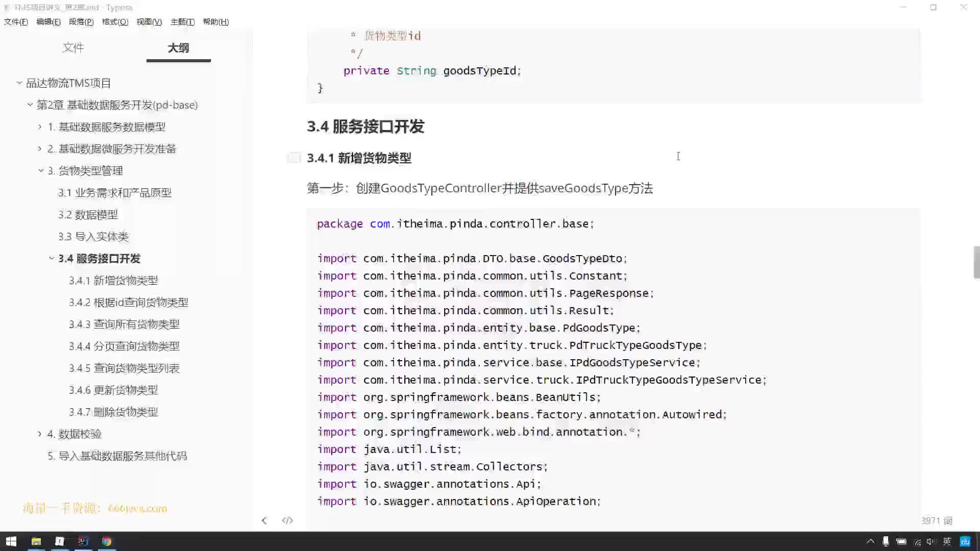Image resolution: width=980 pixels, height=551 pixels.
Task: Go to 3.4.4 分页查询货物类型
Action: click(124, 346)
